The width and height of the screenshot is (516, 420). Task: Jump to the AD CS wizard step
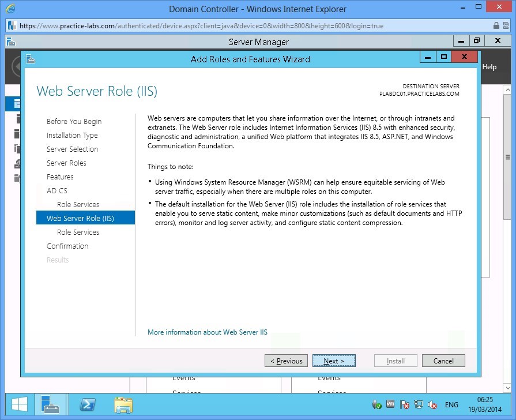[x=57, y=190]
